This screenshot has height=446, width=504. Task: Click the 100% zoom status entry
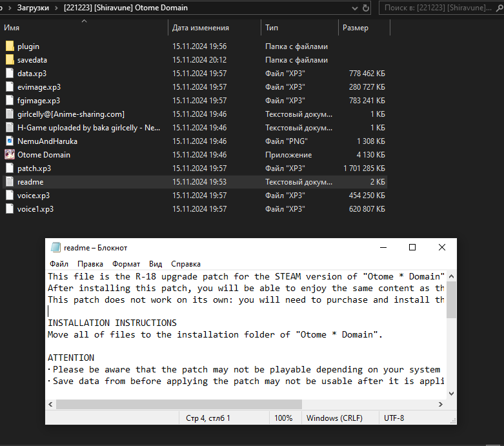pyautogui.click(x=283, y=418)
